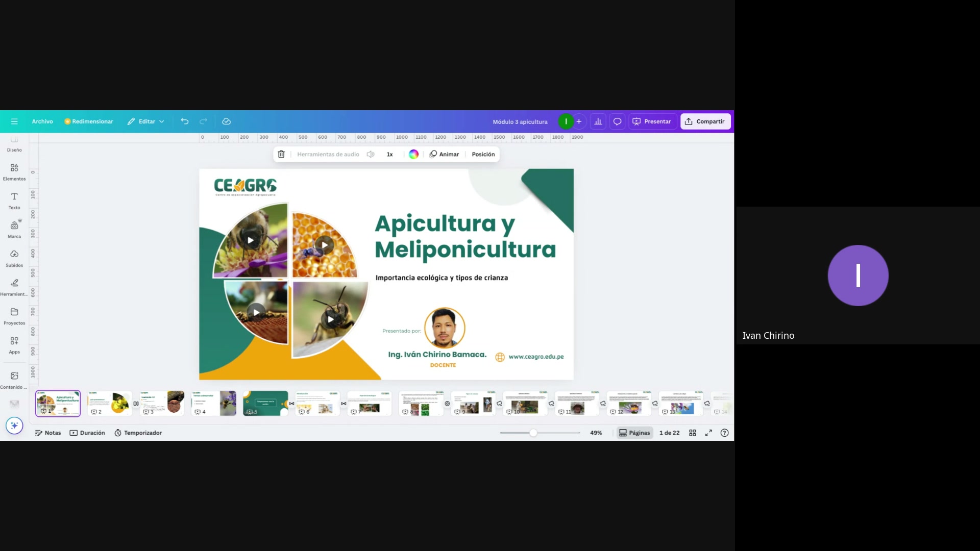Click the cloud save status icon
The image size is (980, 551).
click(x=227, y=121)
